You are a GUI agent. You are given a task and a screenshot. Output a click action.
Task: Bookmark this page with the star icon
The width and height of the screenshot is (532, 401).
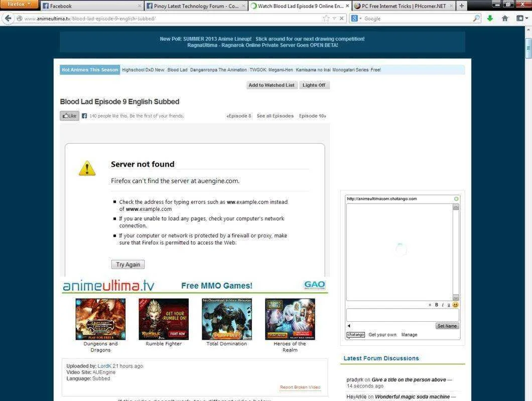pos(326,19)
